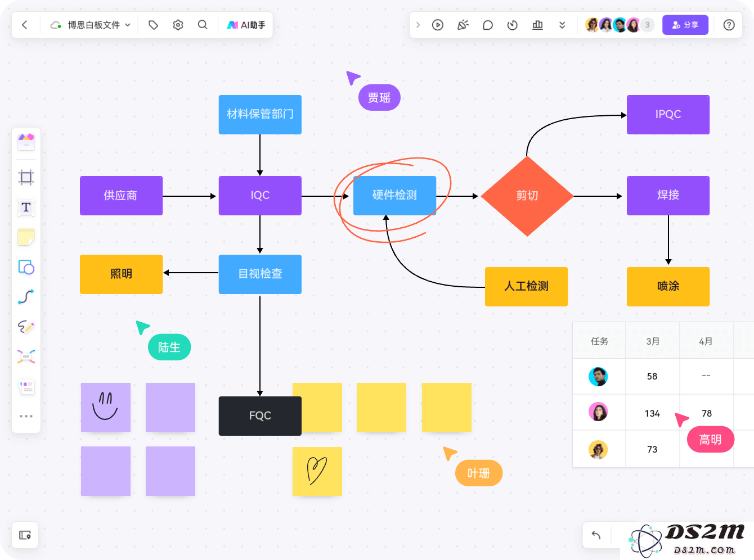Select the Shapes tool
Viewport: 754px width, 560px height.
[26, 267]
